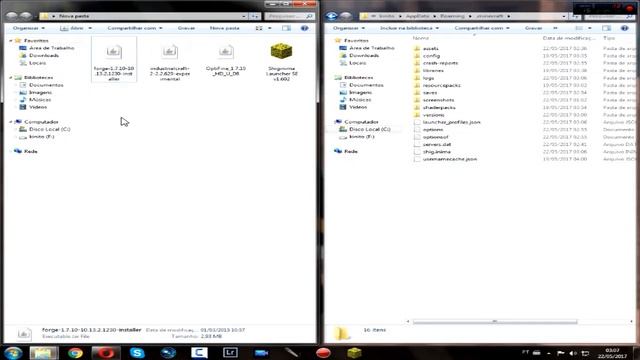Open Compartilhar com dropdown in left window

click(x=135, y=28)
